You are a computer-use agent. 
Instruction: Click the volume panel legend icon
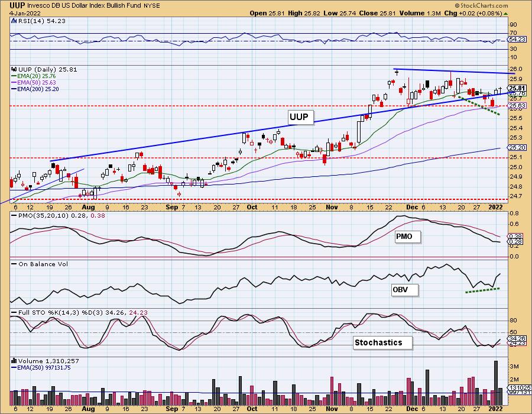[14, 361]
